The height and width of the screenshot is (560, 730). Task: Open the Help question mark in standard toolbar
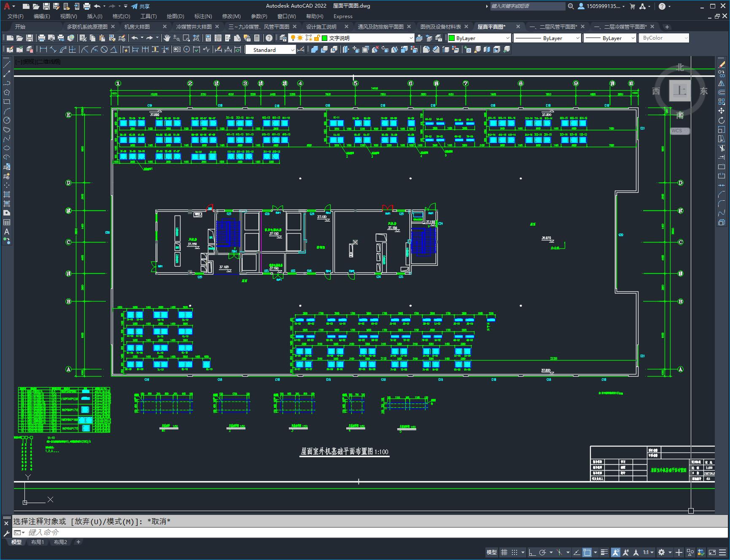[x=269, y=38]
